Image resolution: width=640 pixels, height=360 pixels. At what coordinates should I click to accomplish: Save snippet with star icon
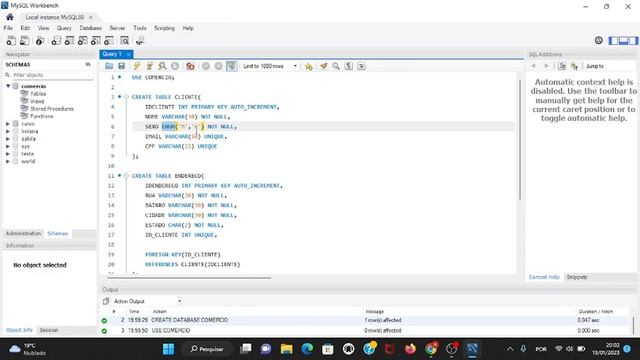tap(309, 66)
